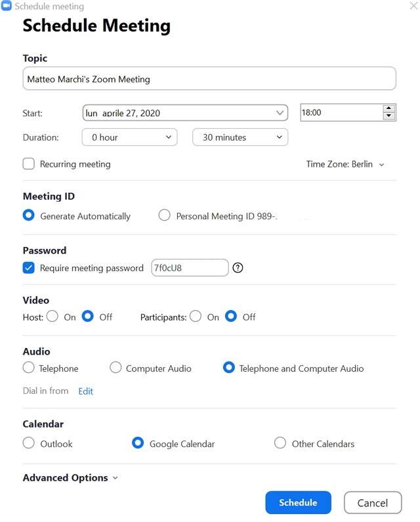Choose Computer Audio only

pyautogui.click(x=116, y=368)
